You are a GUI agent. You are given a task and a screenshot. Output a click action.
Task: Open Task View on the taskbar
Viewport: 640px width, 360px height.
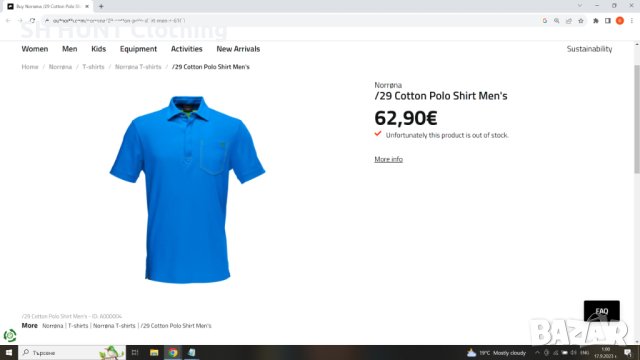coord(135,353)
